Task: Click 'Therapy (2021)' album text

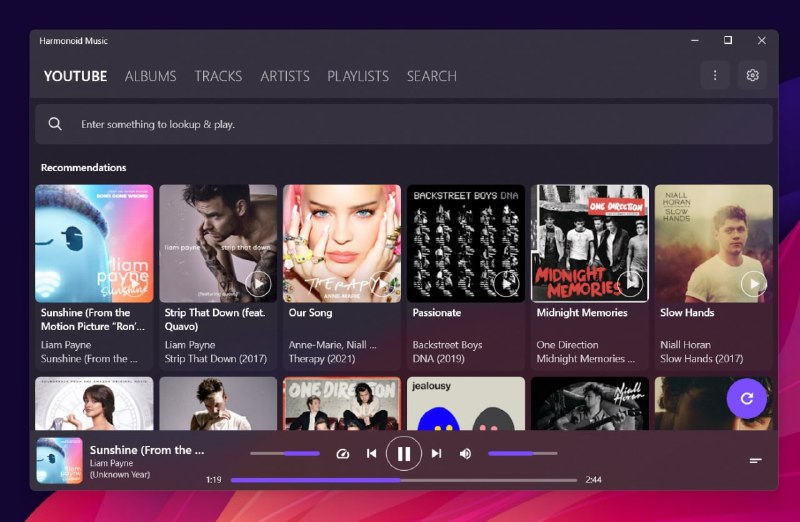Action: point(322,359)
